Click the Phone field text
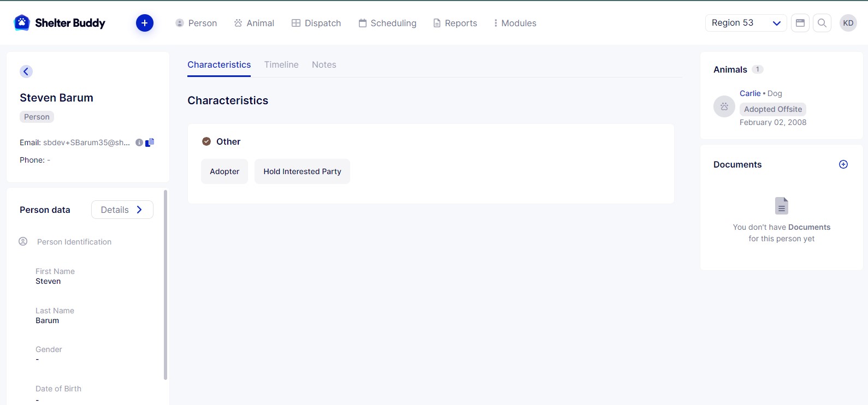This screenshot has width=868, height=405. [x=35, y=160]
